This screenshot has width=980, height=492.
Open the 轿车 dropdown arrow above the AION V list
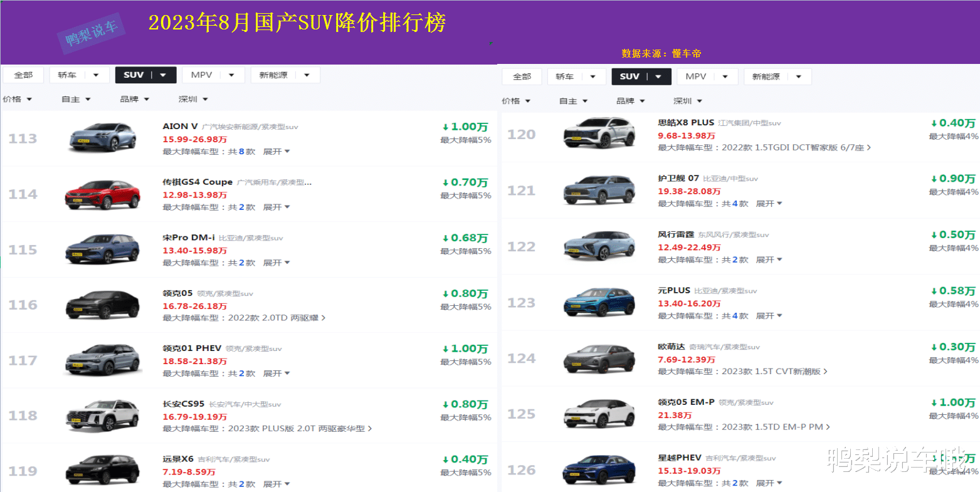coord(96,75)
